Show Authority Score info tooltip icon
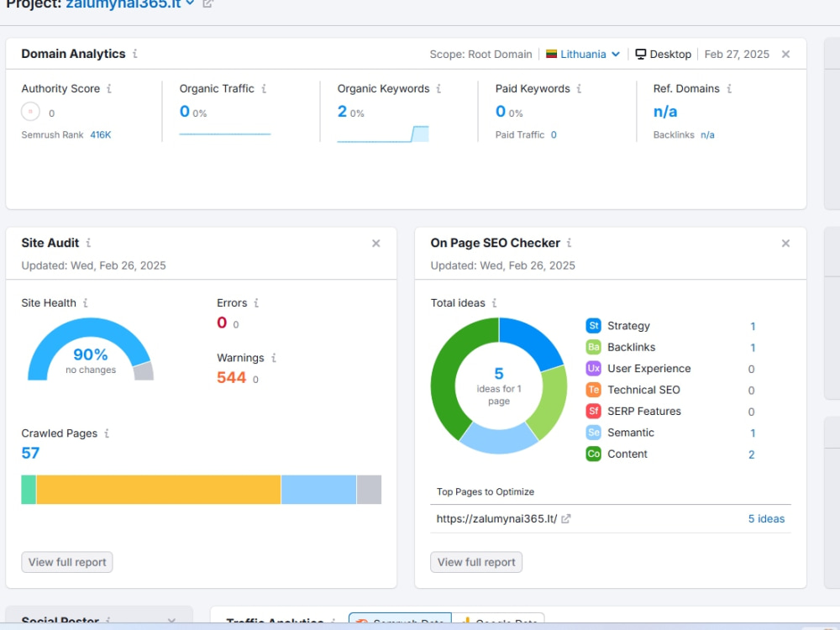The image size is (840, 630). pyautogui.click(x=108, y=88)
